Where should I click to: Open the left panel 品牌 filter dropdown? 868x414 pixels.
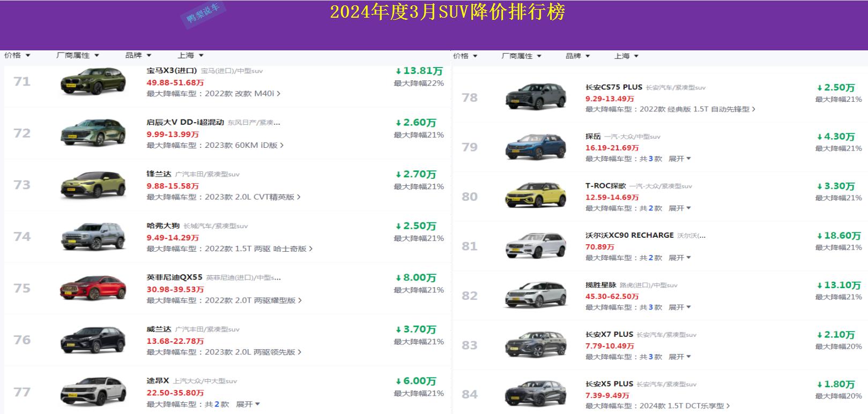click(x=138, y=55)
